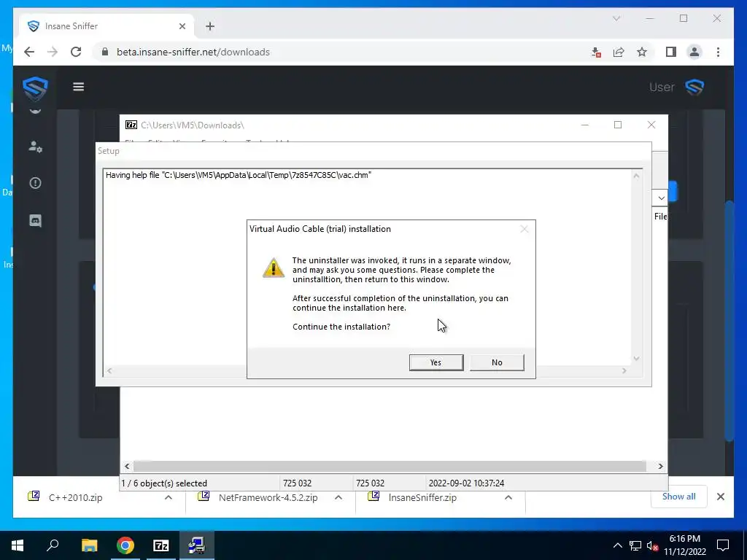Click the Setup log scroll-right arrow
The width and height of the screenshot is (747, 560).
coord(624,370)
